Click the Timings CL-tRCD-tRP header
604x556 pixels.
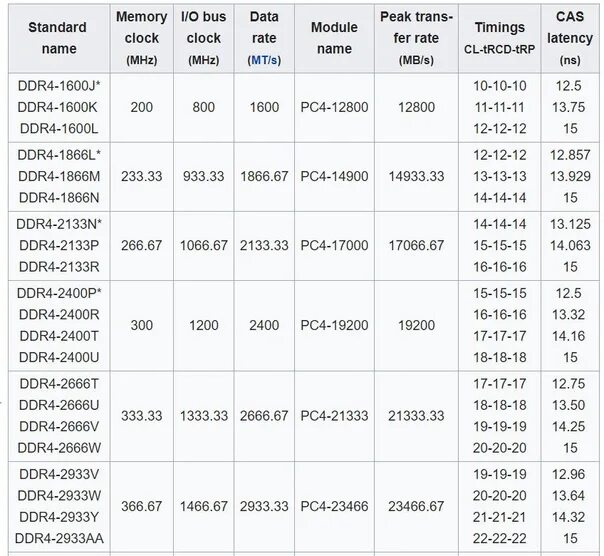[500, 38]
